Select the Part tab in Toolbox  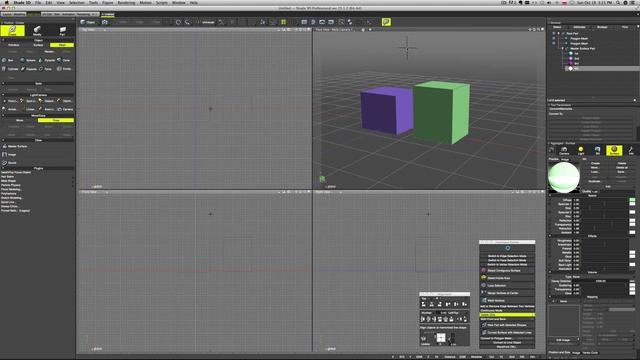[x=62, y=31]
